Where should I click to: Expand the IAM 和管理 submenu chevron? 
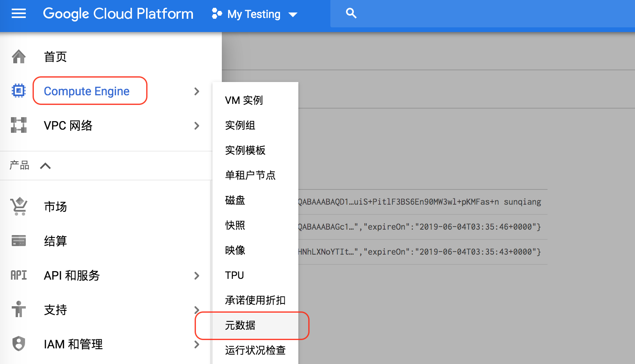coord(197,344)
